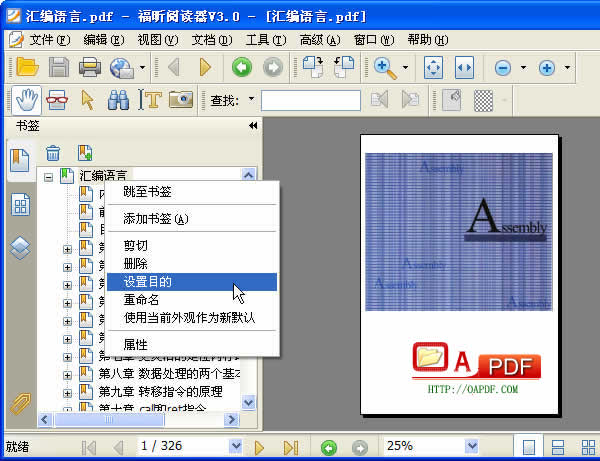
Task: Go to previous view with the green arrow
Action: click(x=242, y=67)
